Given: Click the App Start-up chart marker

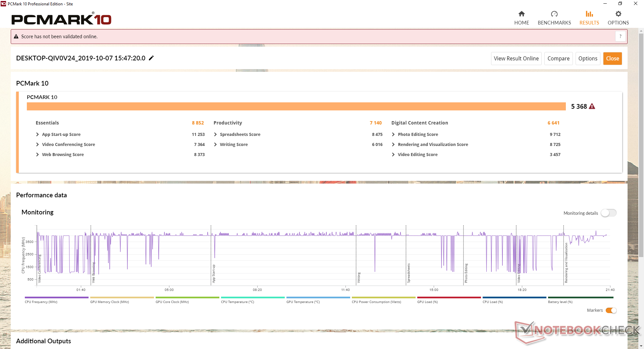Looking at the screenshot, I should (x=214, y=274).
